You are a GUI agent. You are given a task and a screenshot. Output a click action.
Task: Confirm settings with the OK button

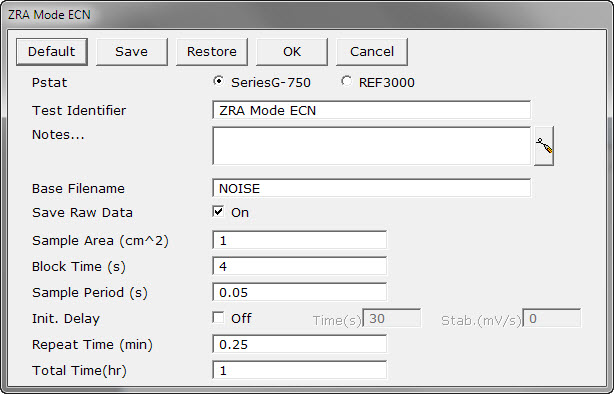tap(292, 52)
